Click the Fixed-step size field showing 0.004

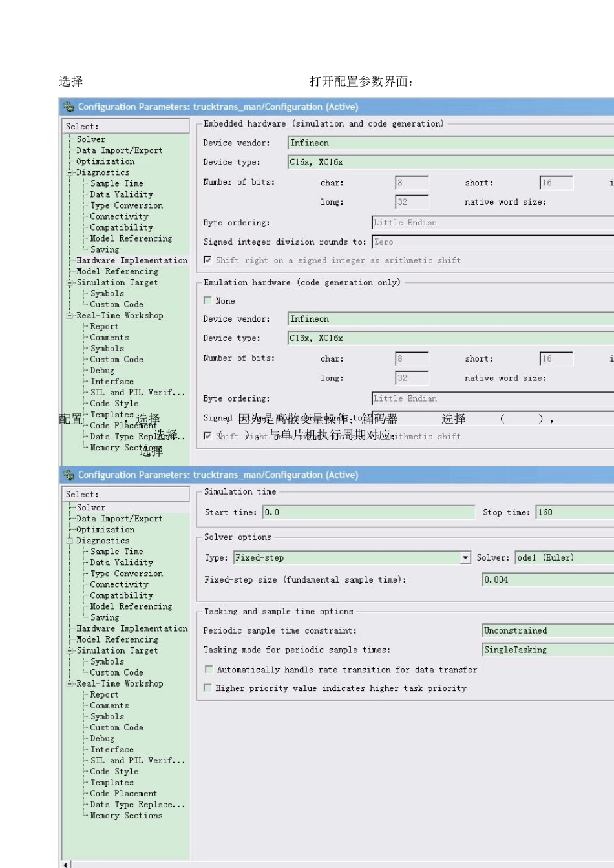[x=547, y=580]
